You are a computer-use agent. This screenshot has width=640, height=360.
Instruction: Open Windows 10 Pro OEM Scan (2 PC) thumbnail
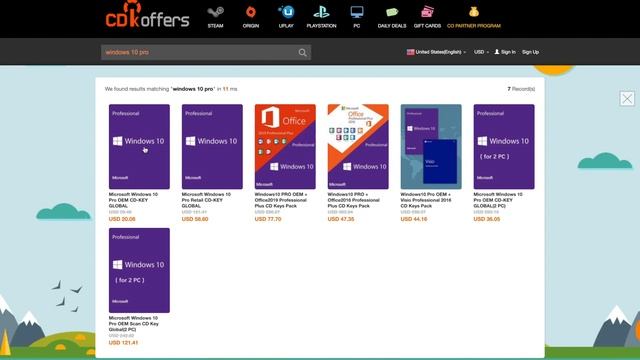[139, 270]
